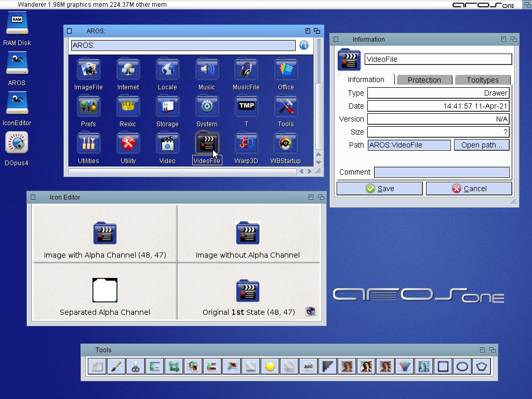
Task: Click the scissors cut tool
Action: point(136,367)
